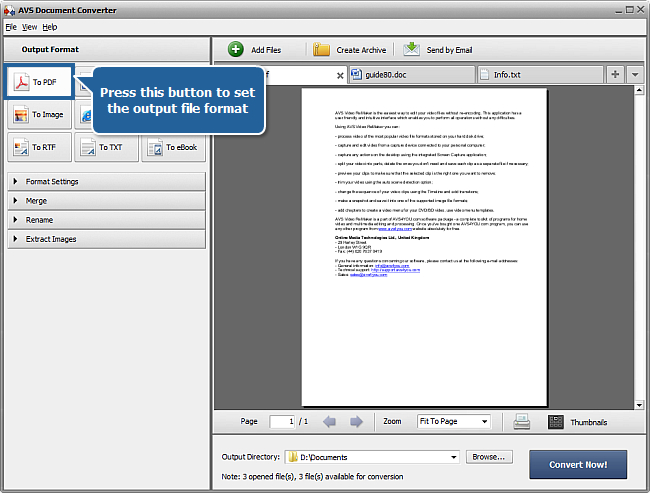650x493 pixels.
Task: Toggle the Thumbnails view icon
Action: coord(555,422)
